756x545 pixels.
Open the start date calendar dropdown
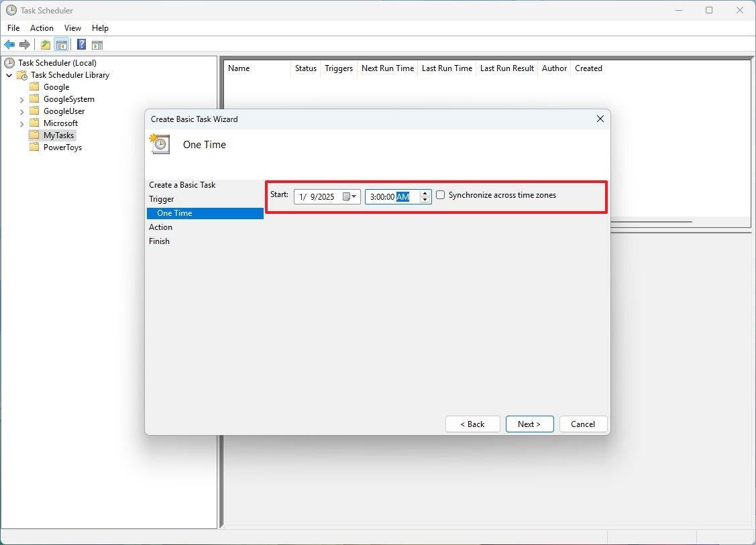pos(352,196)
